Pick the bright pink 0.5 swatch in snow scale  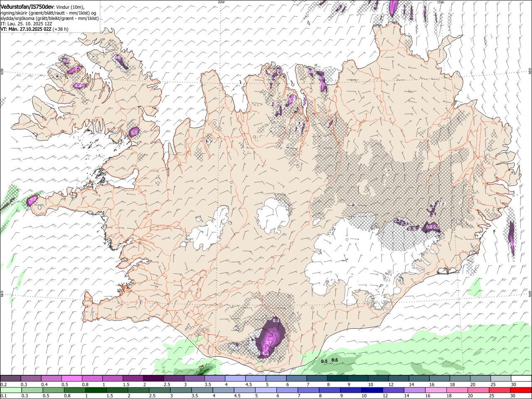click(x=71, y=379)
